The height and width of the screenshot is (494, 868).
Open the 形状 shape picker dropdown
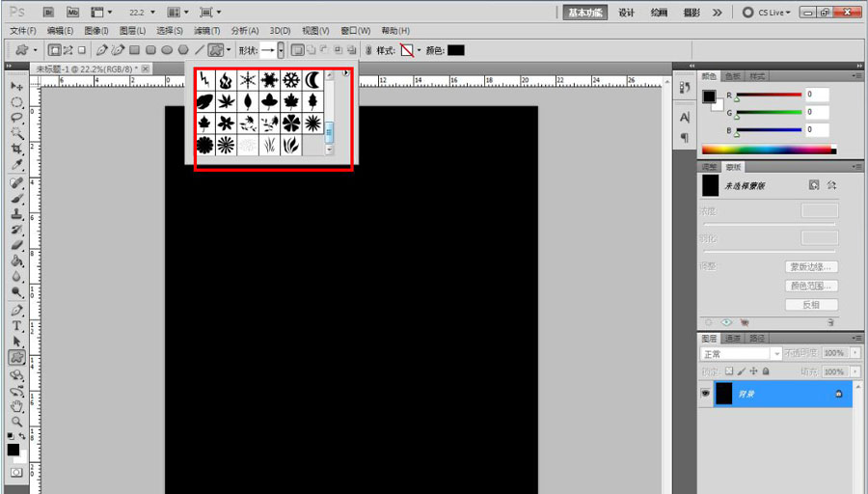click(x=281, y=49)
